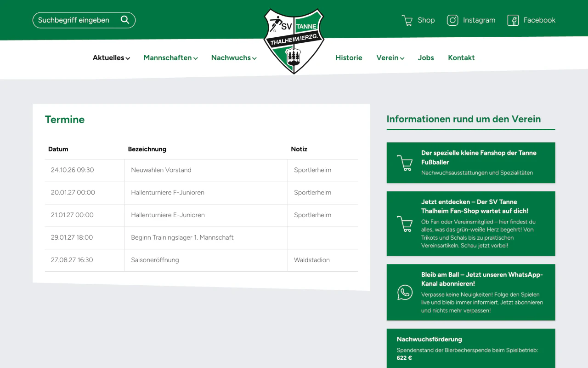The image size is (588, 368).
Task: Click date '29.01.27 18:00'
Action: click(72, 237)
